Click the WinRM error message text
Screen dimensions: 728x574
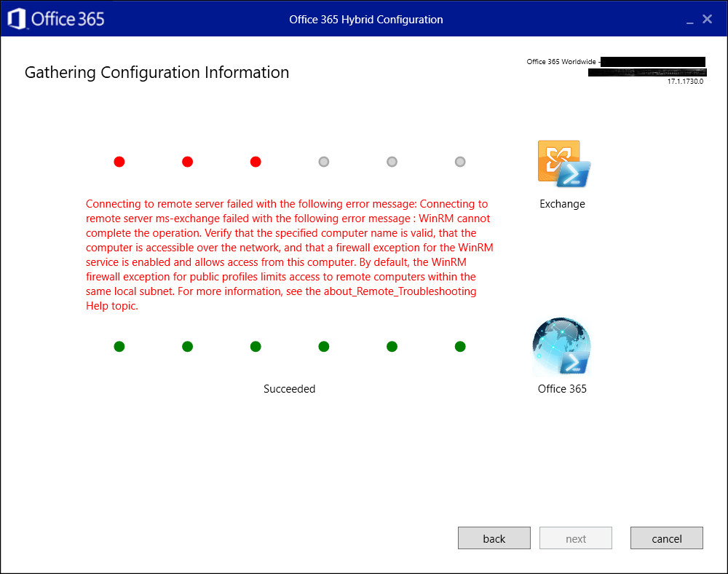(x=289, y=254)
